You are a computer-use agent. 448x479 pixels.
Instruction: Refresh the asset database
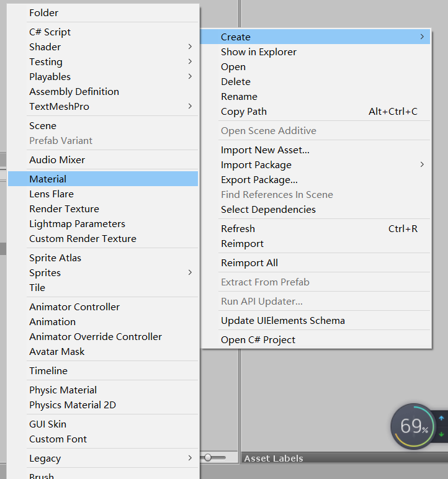(x=316, y=229)
